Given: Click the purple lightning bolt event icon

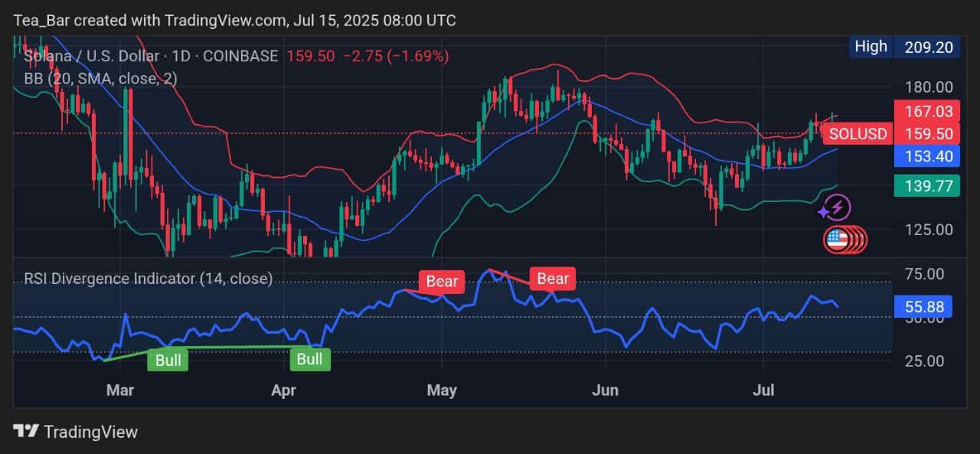Looking at the screenshot, I should pyautogui.click(x=838, y=207).
